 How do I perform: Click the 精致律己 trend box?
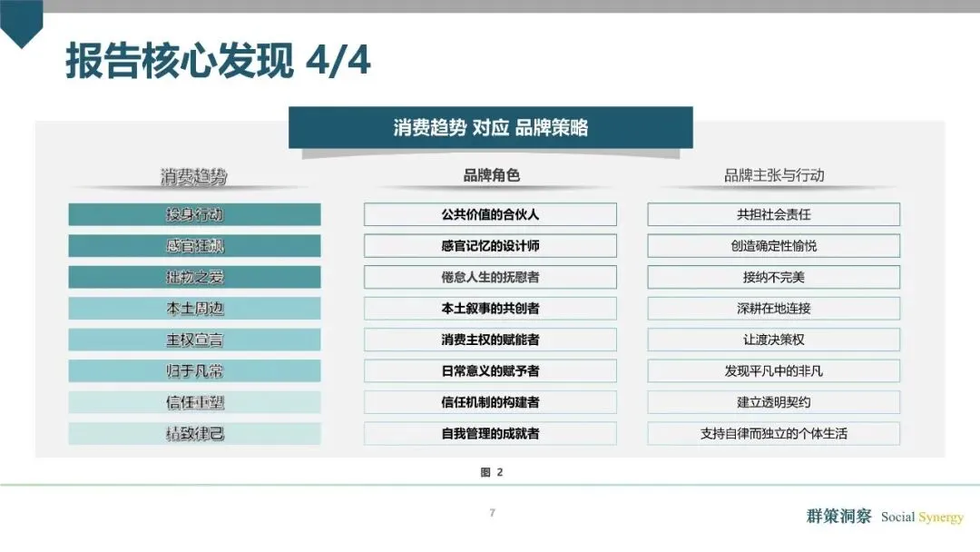point(195,433)
